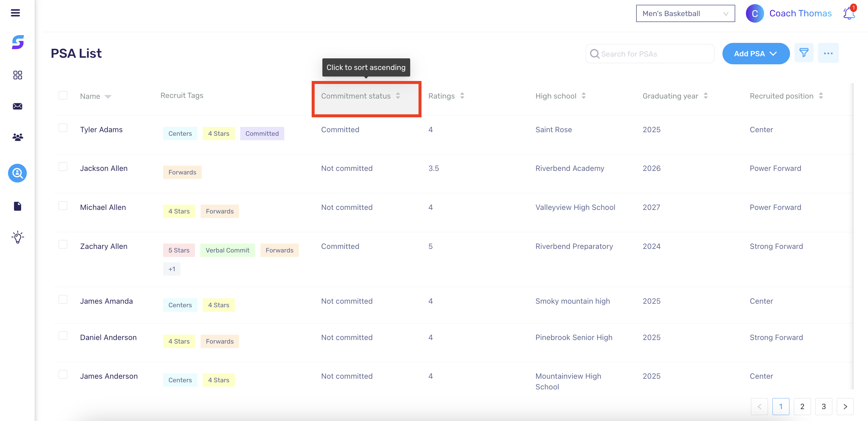Viewport: 868px width, 421px height.
Task: Click Pinebrook Senior High cell
Action: [574, 337]
